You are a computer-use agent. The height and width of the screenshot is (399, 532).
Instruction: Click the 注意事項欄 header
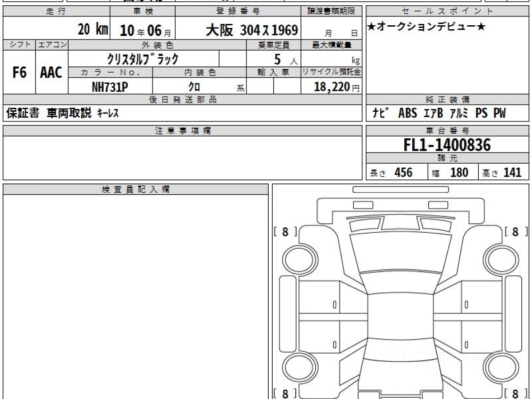click(x=182, y=131)
